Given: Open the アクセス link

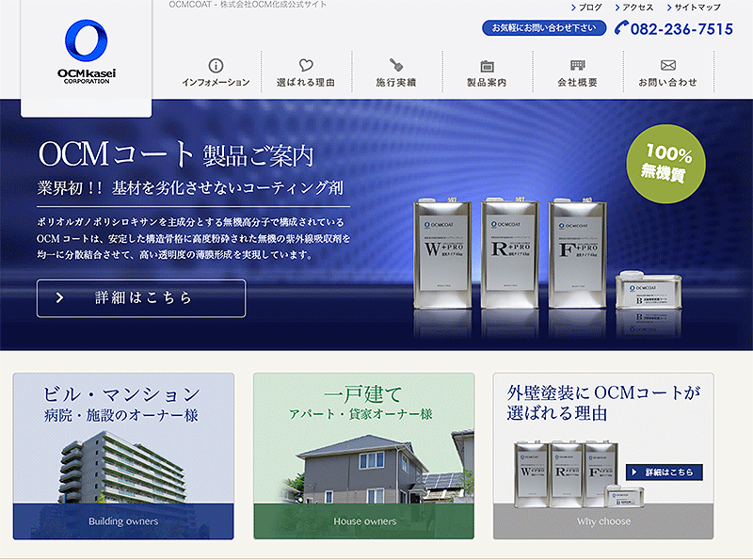Looking at the screenshot, I should tap(633, 8).
